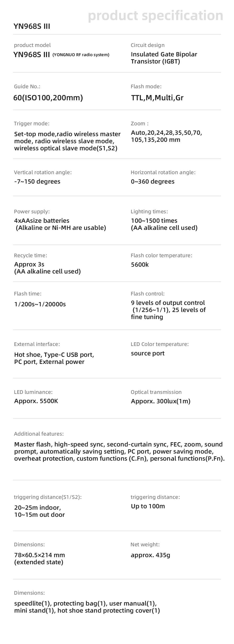Click the Insulated Gate Bipolar Transistor text
234x644 pixels.
tap(164, 58)
